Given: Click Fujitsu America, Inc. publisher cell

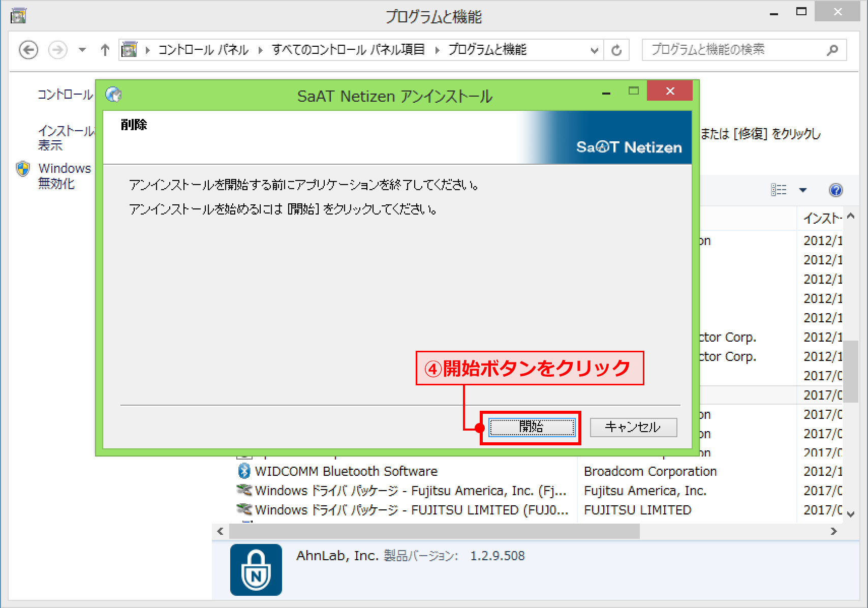Looking at the screenshot, I should pyautogui.click(x=645, y=491).
